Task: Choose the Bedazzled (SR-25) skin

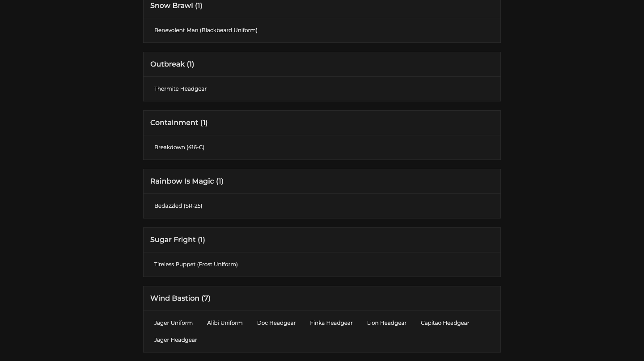Action: (178, 206)
